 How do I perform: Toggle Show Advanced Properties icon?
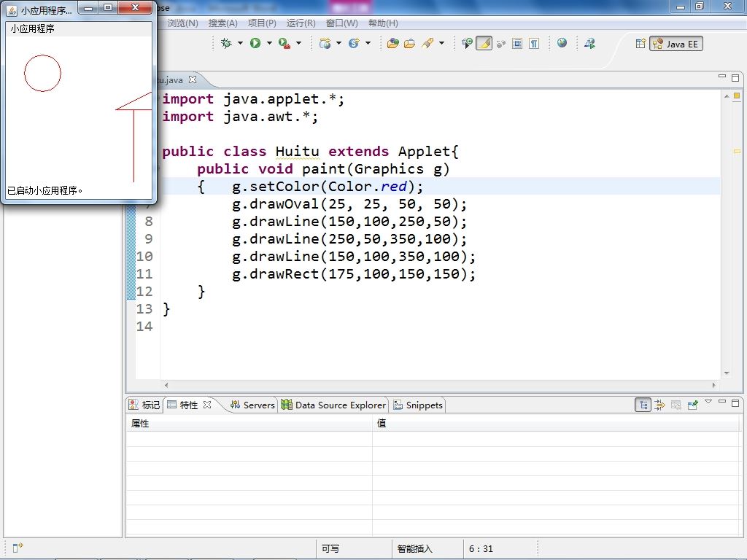(x=659, y=405)
